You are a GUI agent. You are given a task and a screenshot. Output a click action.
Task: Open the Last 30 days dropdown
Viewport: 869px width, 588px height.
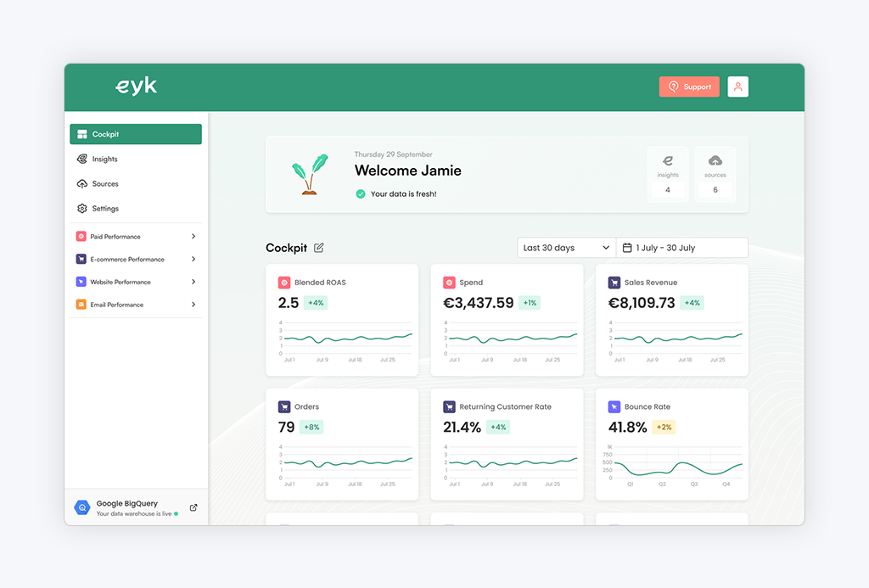click(x=566, y=248)
